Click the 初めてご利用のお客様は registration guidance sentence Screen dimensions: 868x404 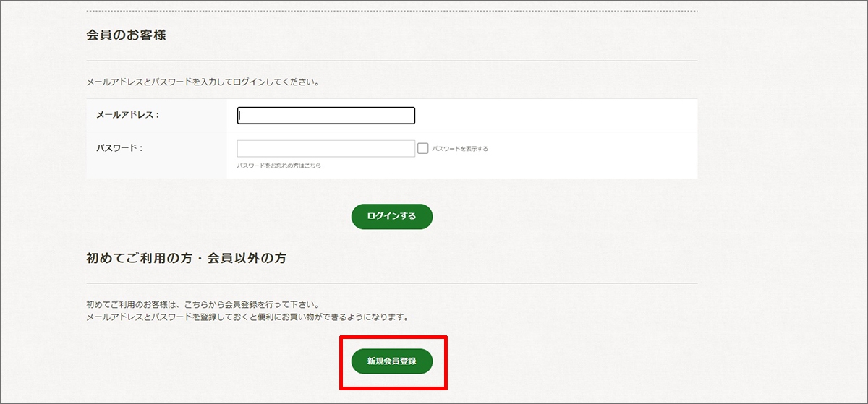tap(203, 304)
